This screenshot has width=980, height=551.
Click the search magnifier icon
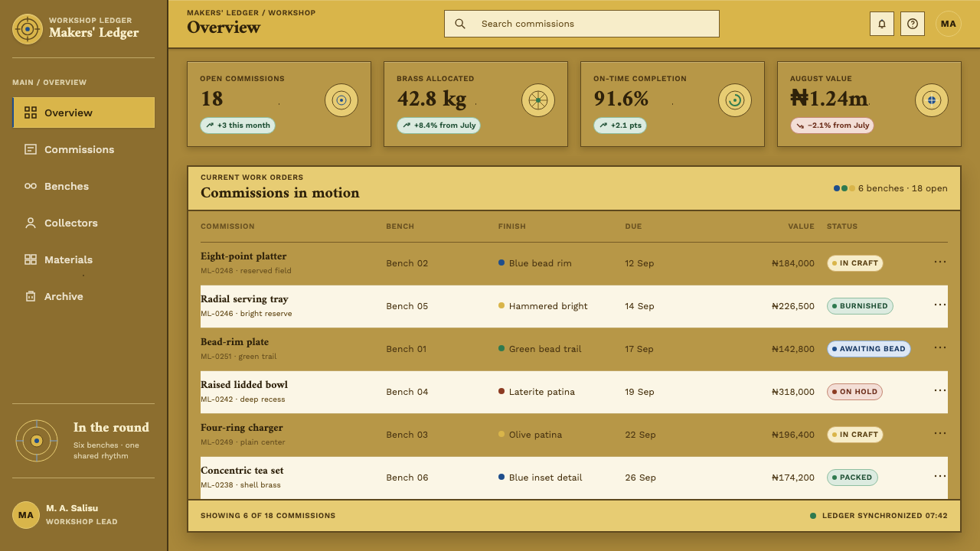(460, 24)
